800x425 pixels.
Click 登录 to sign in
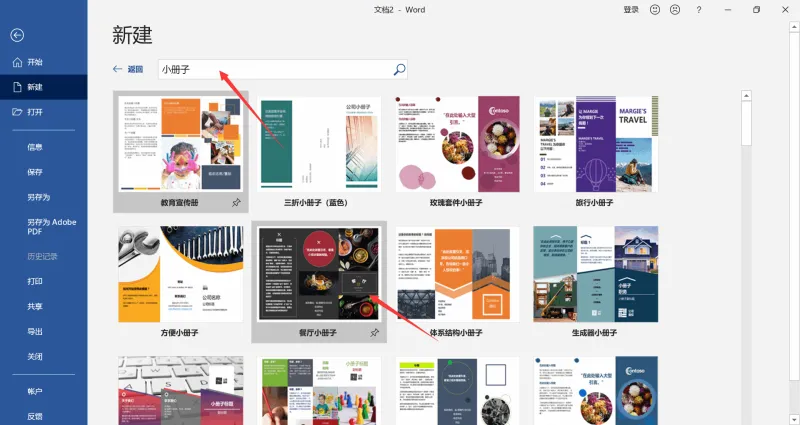tap(631, 10)
